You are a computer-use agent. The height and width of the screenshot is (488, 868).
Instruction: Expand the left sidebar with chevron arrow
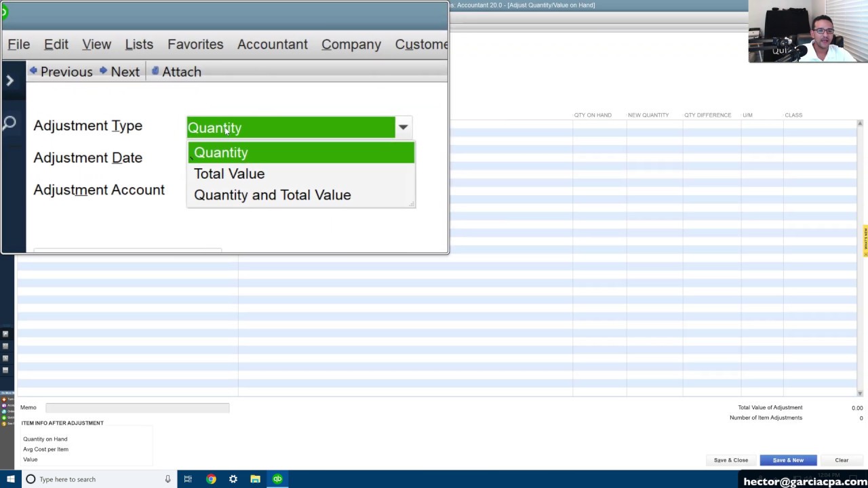9,81
